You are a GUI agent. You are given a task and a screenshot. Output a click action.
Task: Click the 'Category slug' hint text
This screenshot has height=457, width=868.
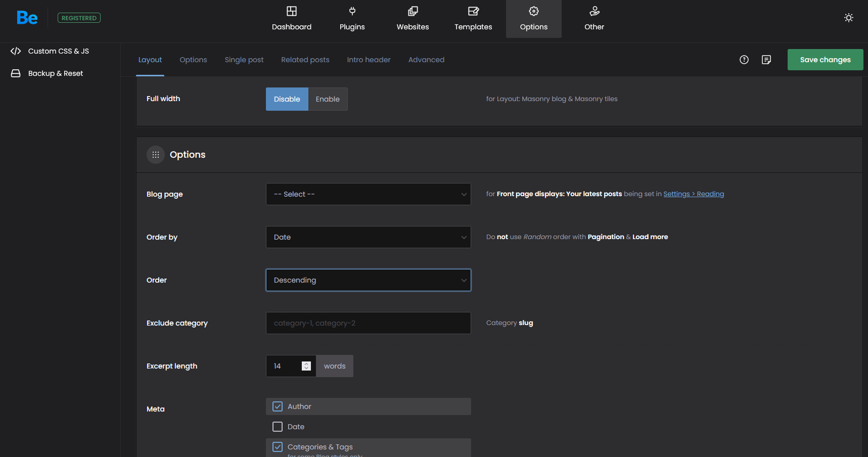pyautogui.click(x=510, y=323)
